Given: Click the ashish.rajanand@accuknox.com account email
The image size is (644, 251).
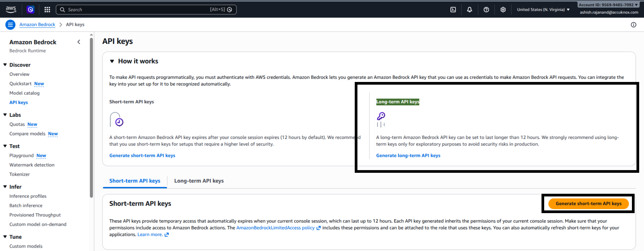Looking at the screenshot, I should [x=609, y=12].
